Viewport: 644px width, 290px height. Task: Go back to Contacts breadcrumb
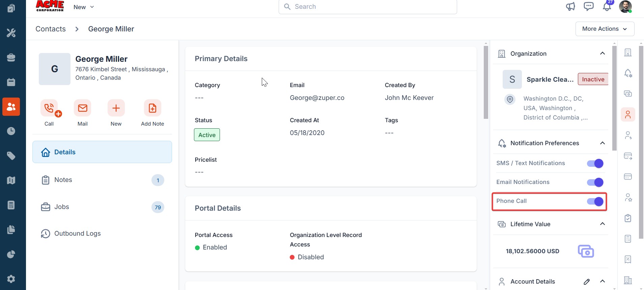(x=51, y=29)
